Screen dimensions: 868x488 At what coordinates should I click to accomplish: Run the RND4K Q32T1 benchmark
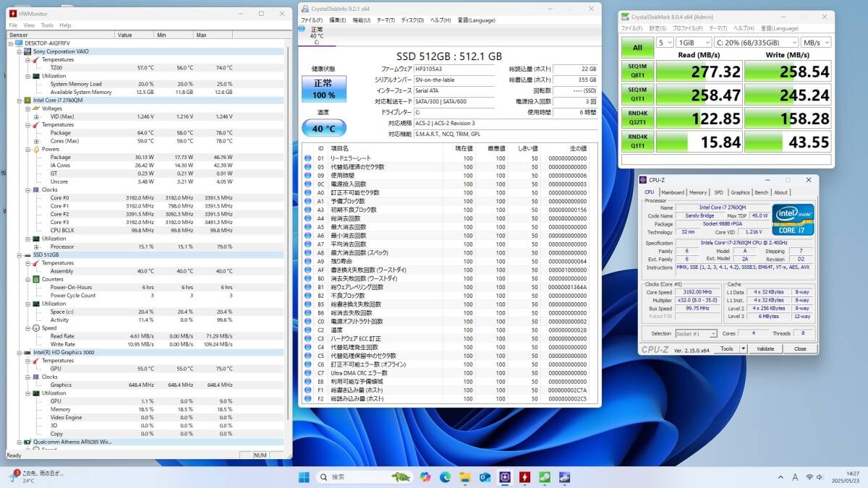pyautogui.click(x=637, y=118)
